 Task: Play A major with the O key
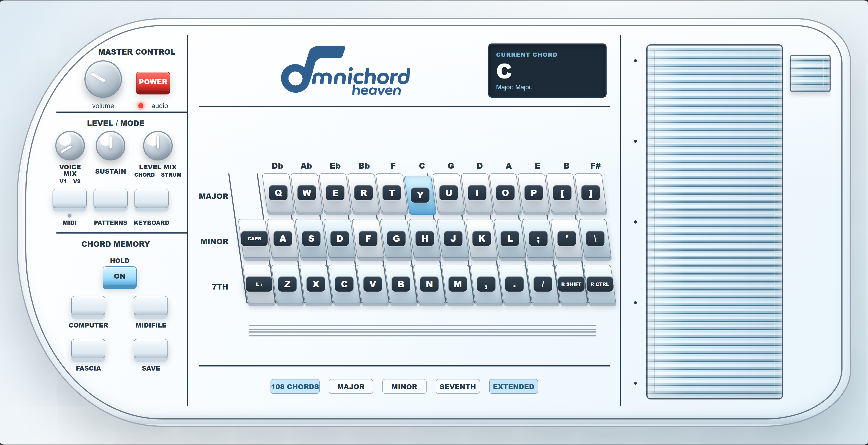pos(505,193)
